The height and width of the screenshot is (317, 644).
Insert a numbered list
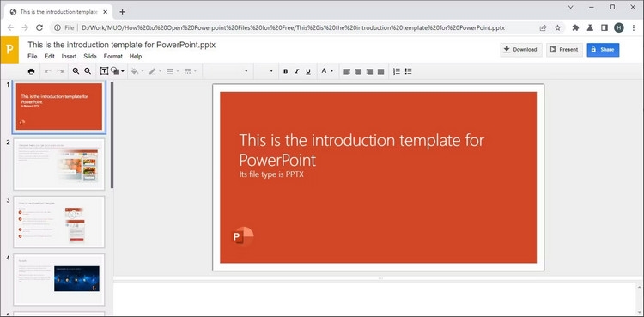coord(397,71)
